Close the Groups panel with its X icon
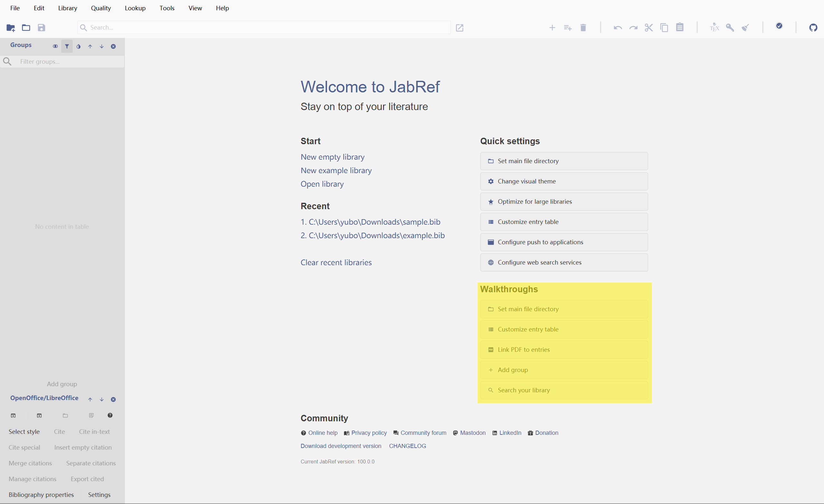The height and width of the screenshot is (504, 824). click(113, 46)
